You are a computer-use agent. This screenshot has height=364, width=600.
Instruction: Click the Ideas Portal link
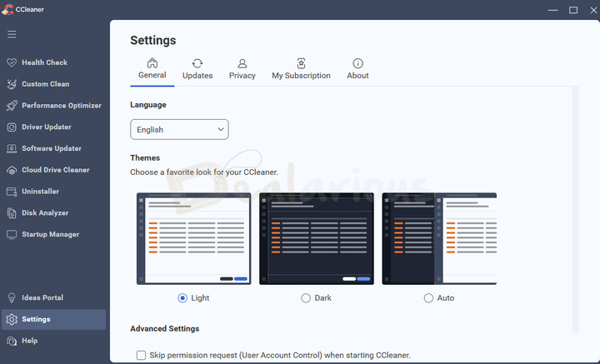pyautogui.click(x=42, y=297)
